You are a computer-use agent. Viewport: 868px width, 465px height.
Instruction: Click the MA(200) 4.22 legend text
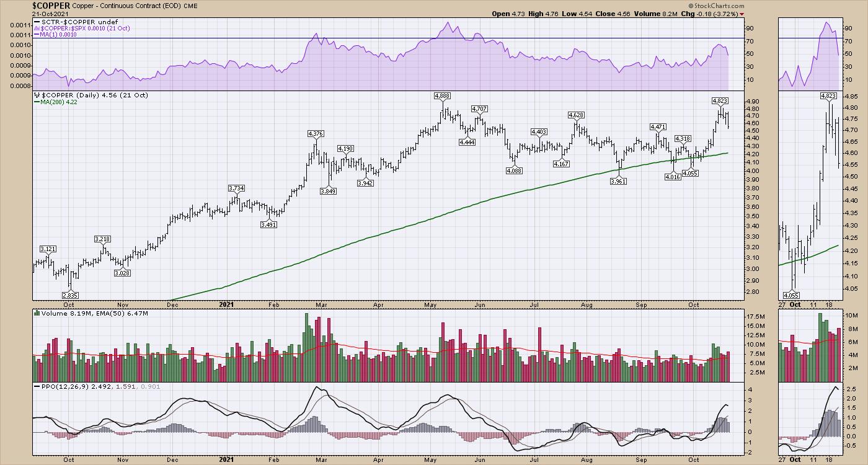(61, 102)
